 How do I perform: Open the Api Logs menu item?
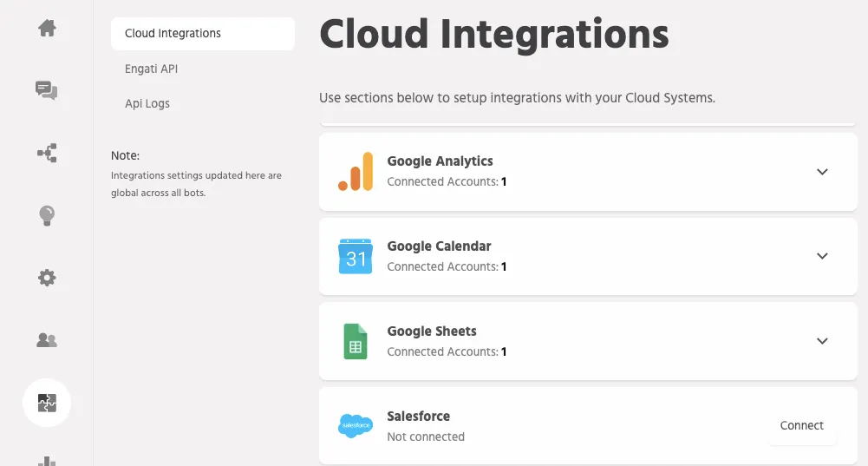(x=147, y=103)
